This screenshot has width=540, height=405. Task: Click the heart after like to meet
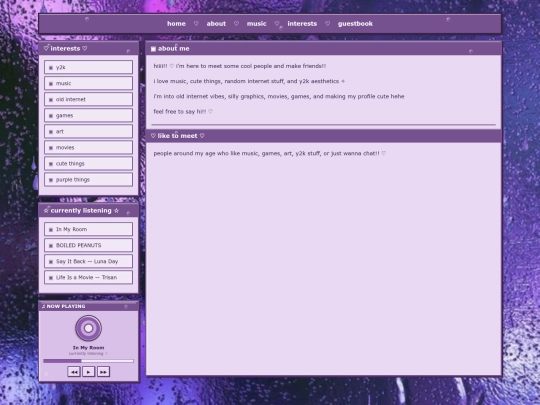[202, 136]
